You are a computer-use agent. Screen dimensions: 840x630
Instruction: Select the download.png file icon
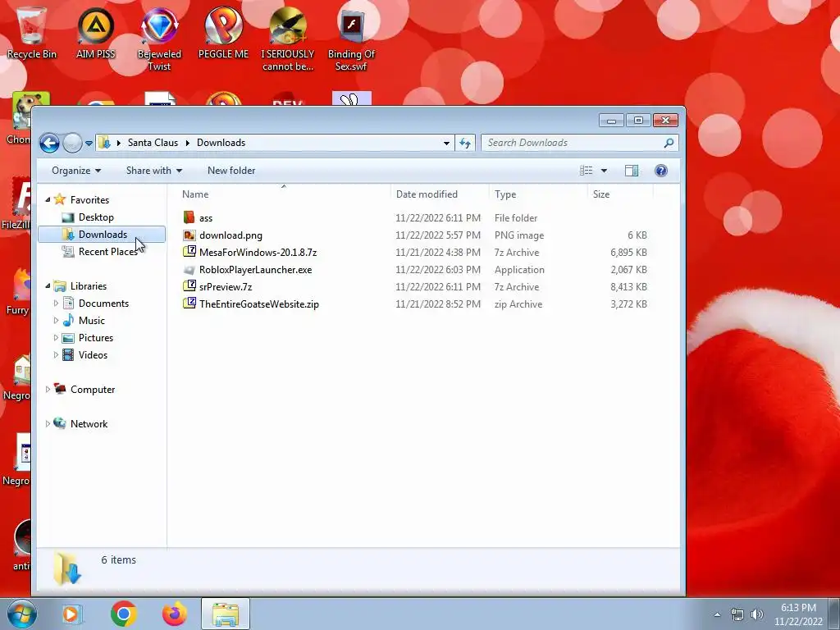[x=189, y=235]
